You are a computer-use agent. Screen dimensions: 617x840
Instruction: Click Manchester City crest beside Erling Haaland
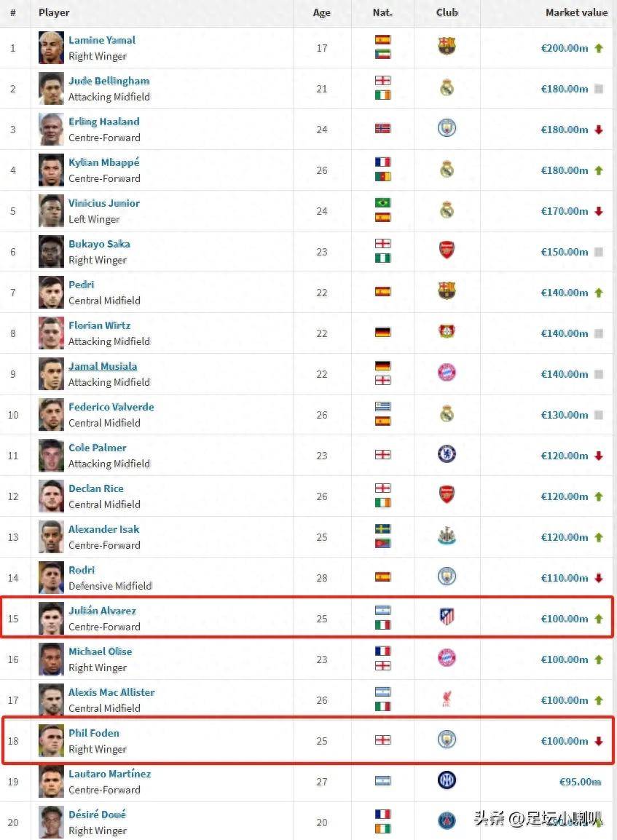(x=447, y=128)
